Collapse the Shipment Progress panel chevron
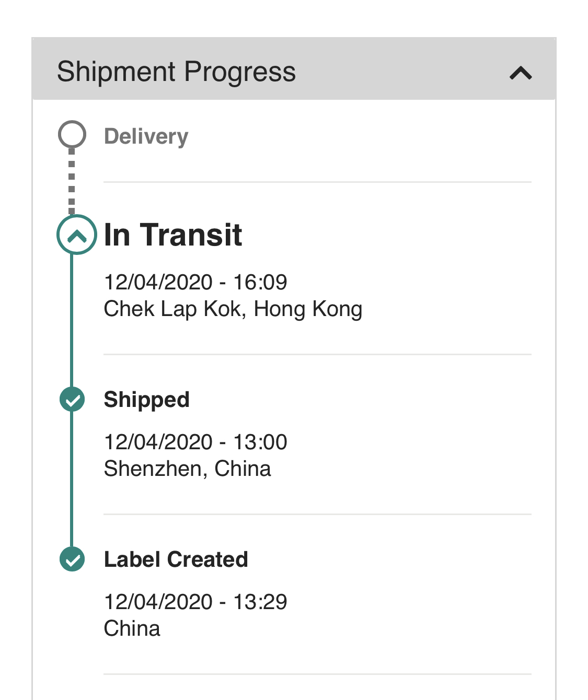 click(x=521, y=73)
